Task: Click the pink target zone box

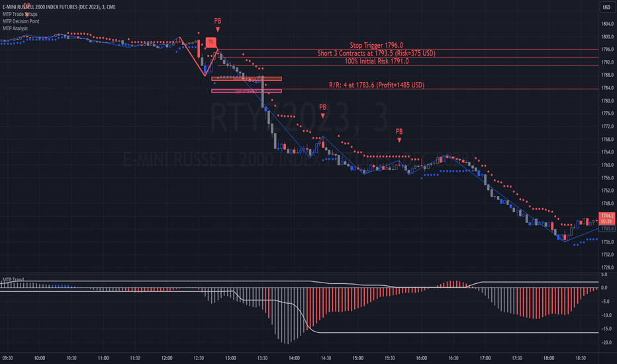Action: click(247, 91)
